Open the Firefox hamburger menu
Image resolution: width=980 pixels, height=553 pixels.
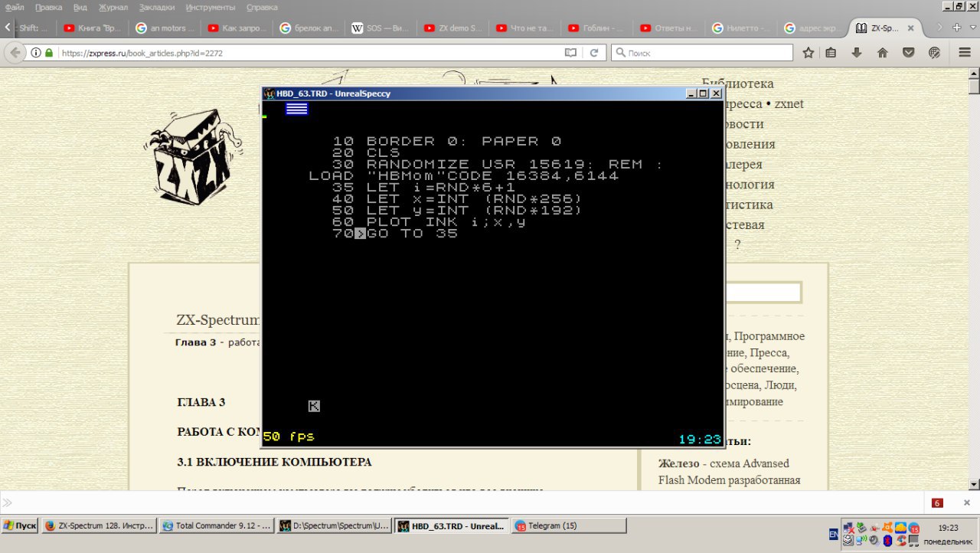pos(965,53)
